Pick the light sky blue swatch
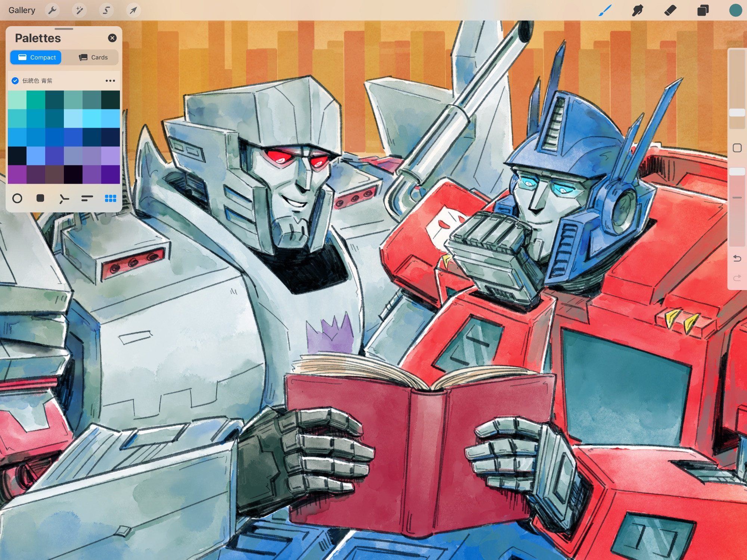The image size is (747, 560). coord(73,118)
